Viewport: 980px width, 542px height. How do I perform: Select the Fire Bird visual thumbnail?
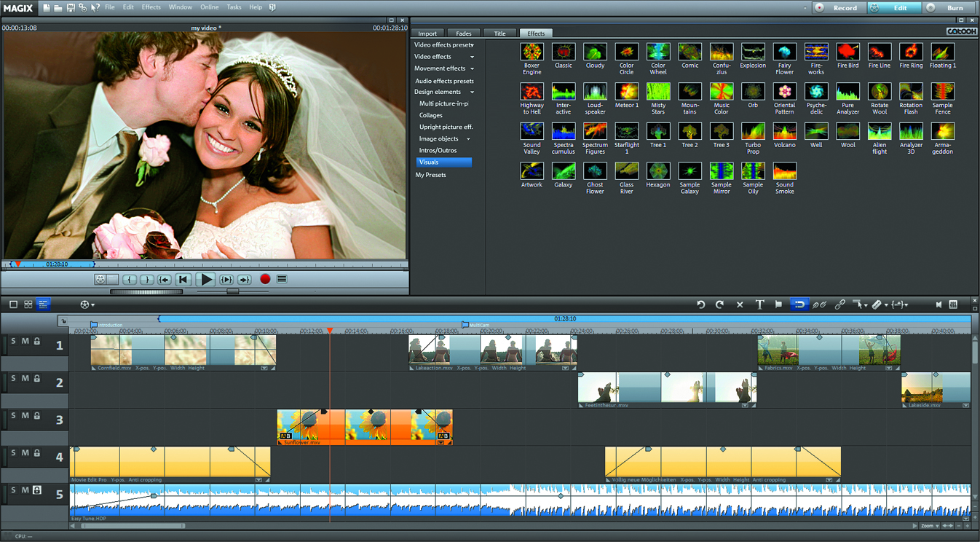click(x=847, y=52)
